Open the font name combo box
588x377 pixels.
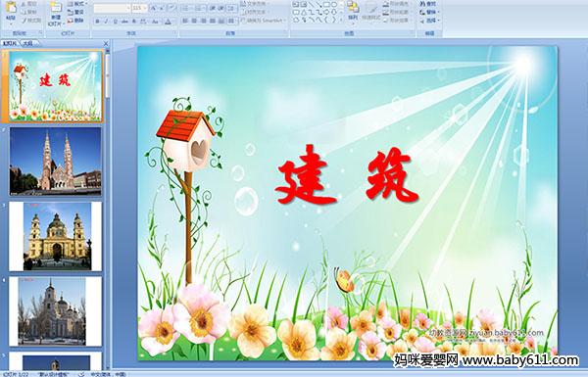click(112, 8)
